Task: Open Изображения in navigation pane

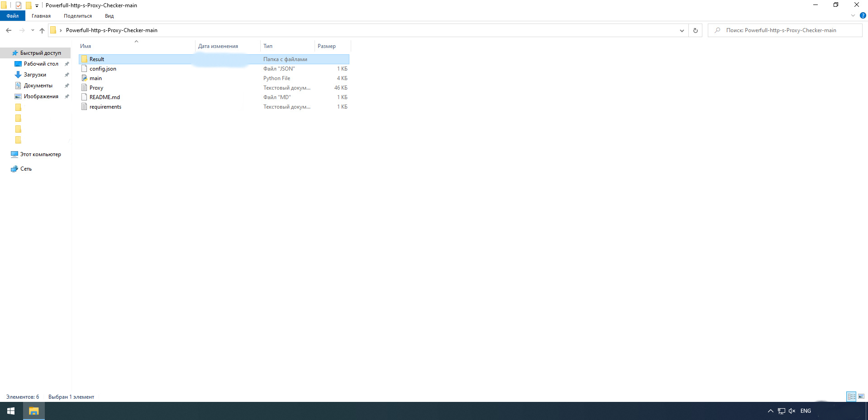Action: pos(41,96)
